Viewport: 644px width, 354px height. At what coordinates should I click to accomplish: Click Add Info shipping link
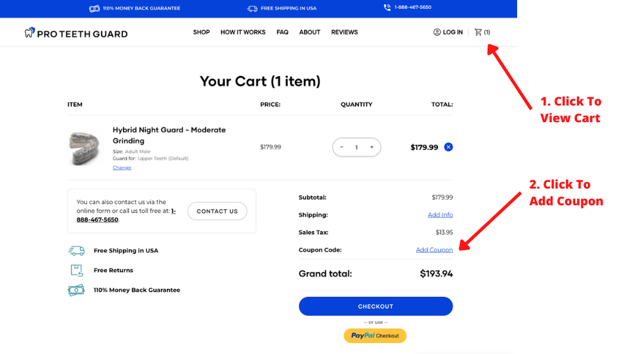(440, 215)
